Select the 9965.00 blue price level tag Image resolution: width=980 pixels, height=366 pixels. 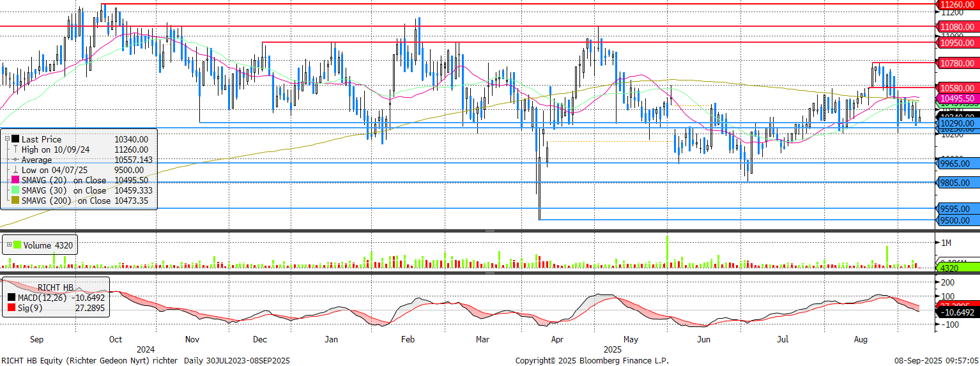[958, 164]
